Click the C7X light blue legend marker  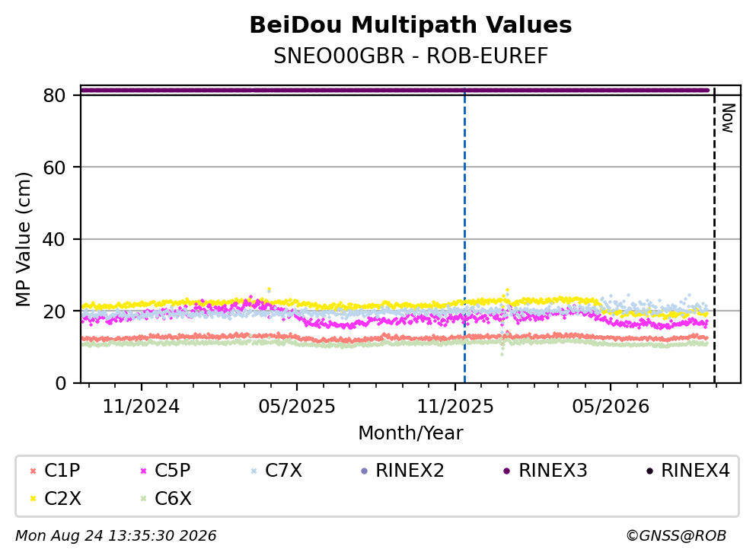254,471
